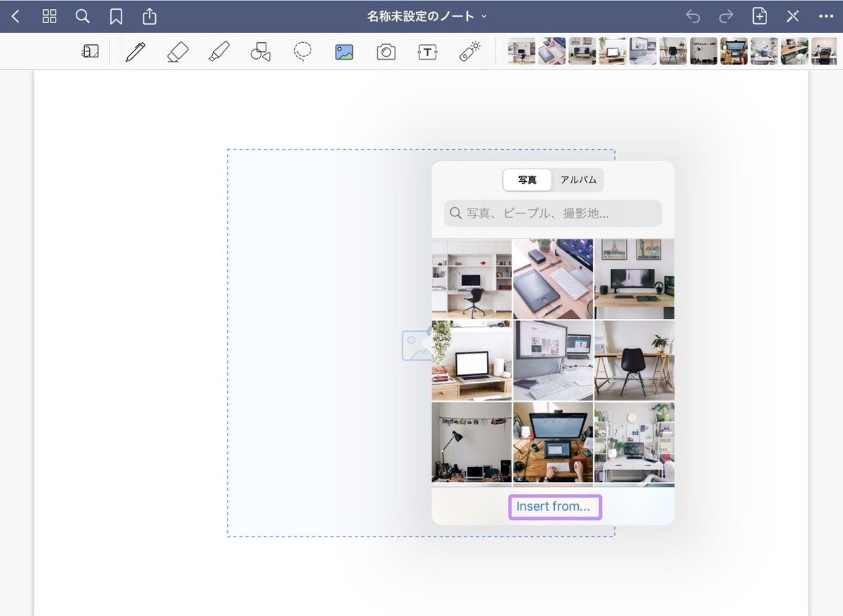The width and height of the screenshot is (843, 616).
Task: Select the Lasso tool
Action: (303, 51)
